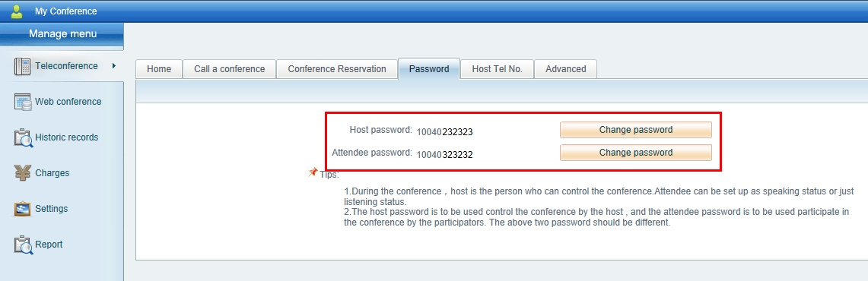The image size is (868, 281).
Task: Click the Manage menu header
Action: point(62,35)
